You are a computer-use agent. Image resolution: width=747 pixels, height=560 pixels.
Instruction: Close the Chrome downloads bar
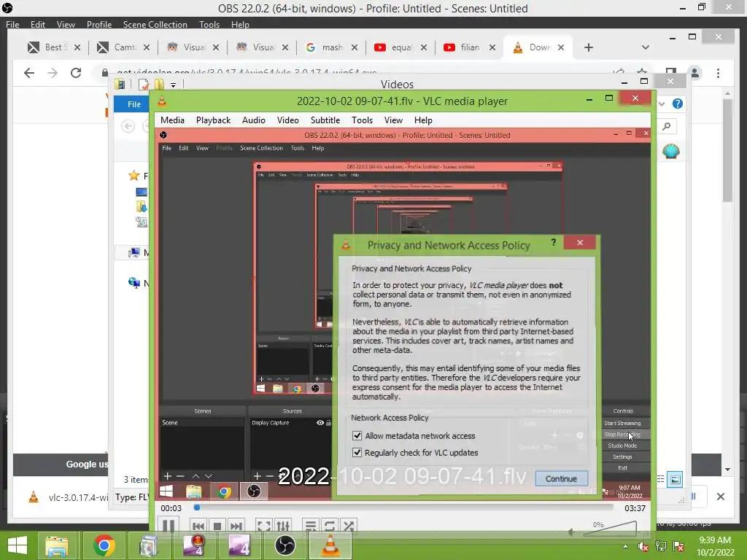720,496
